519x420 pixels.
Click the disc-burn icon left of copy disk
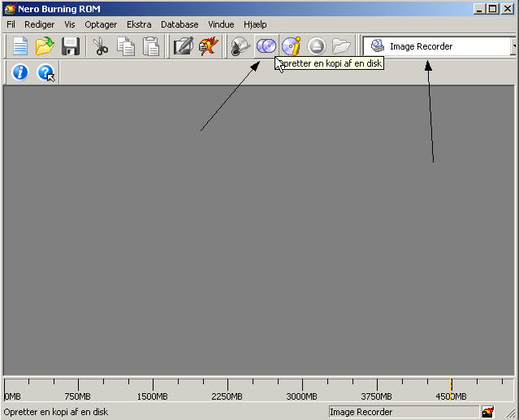240,46
